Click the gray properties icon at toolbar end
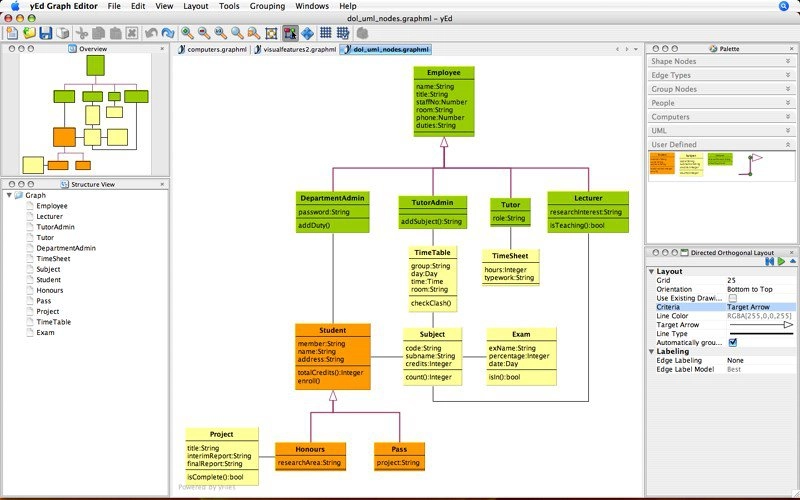The width and height of the screenshot is (800, 500). click(x=362, y=34)
